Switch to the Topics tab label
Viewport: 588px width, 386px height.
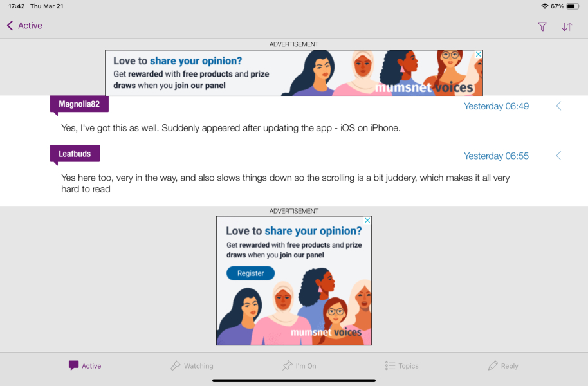409,366
